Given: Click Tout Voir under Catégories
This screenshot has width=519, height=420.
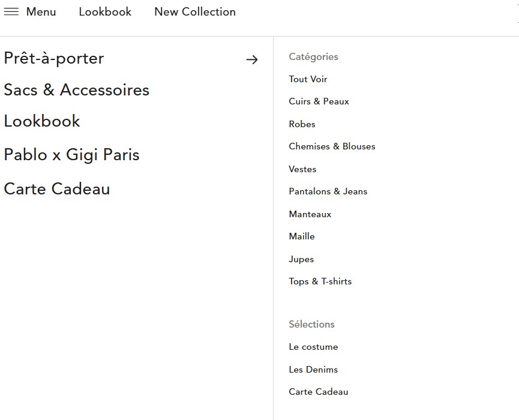Looking at the screenshot, I should (308, 79).
